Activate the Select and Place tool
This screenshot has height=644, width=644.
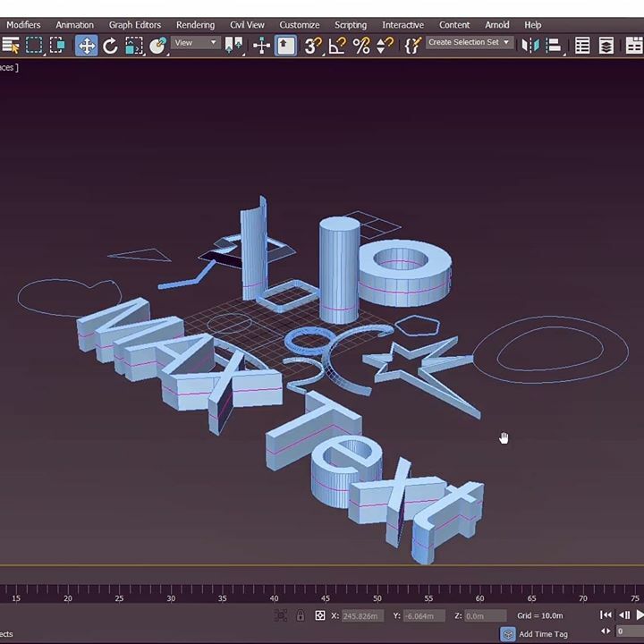[x=157, y=46]
